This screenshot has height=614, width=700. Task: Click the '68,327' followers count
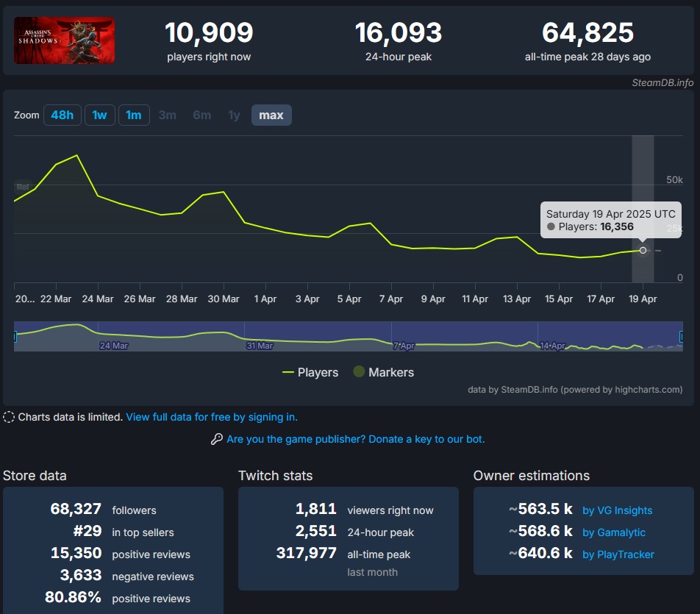pos(76,509)
